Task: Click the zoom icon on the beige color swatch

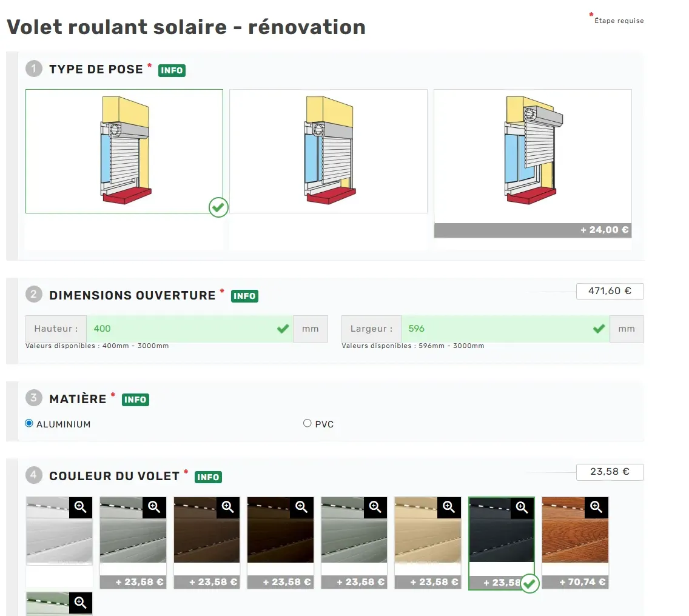Action: point(449,507)
